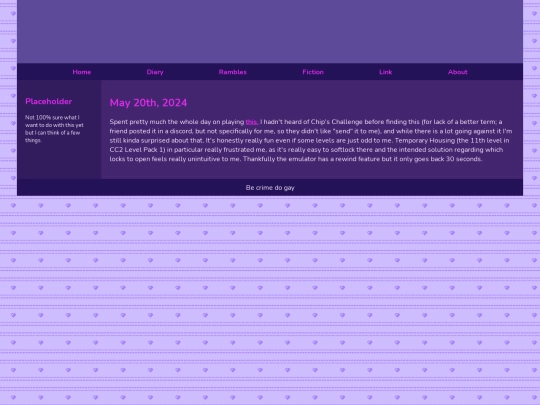This screenshot has width=540, height=405.
Task: Open the Home navigation link
Action: tap(82, 72)
